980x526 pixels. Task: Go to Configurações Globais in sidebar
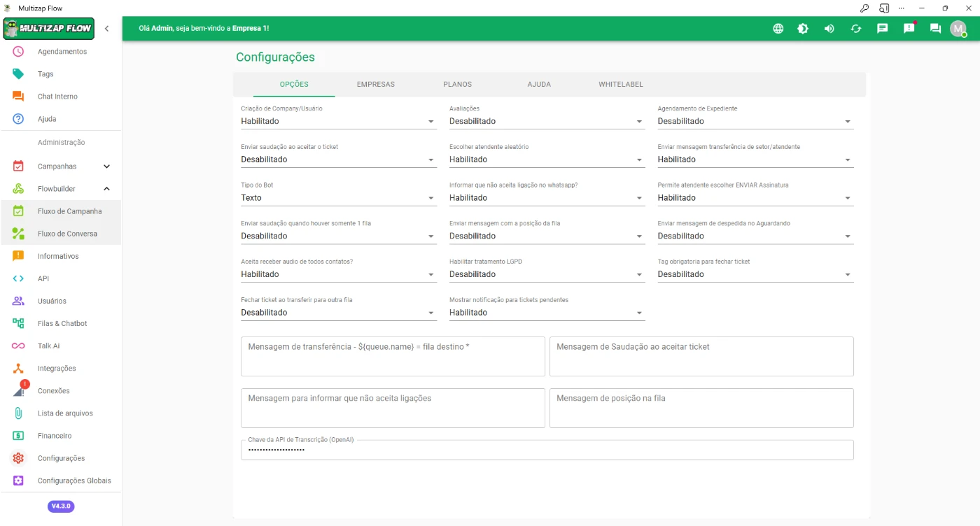pos(74,481)
